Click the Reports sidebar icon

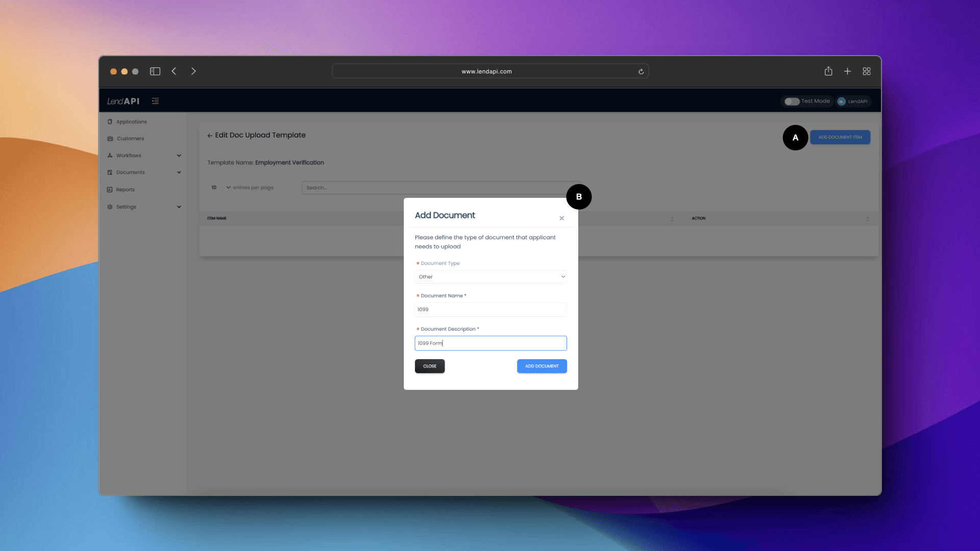(110, 189)
